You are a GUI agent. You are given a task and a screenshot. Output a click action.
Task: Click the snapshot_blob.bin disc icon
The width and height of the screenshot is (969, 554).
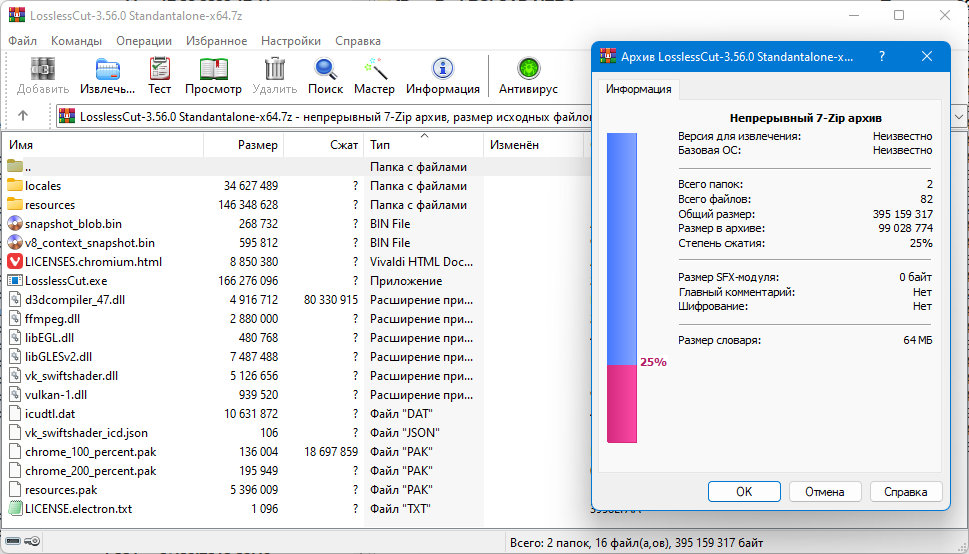(x=15, y=223)
